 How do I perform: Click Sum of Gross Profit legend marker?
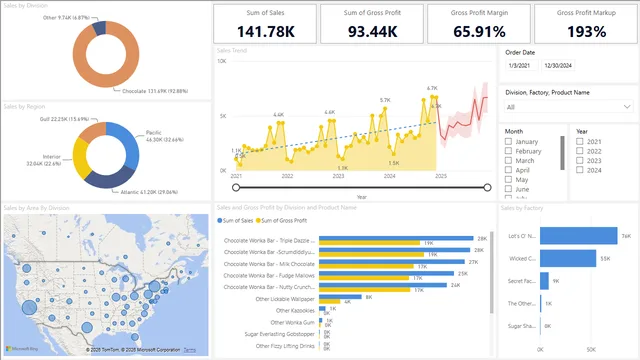[x=258, y=220]
